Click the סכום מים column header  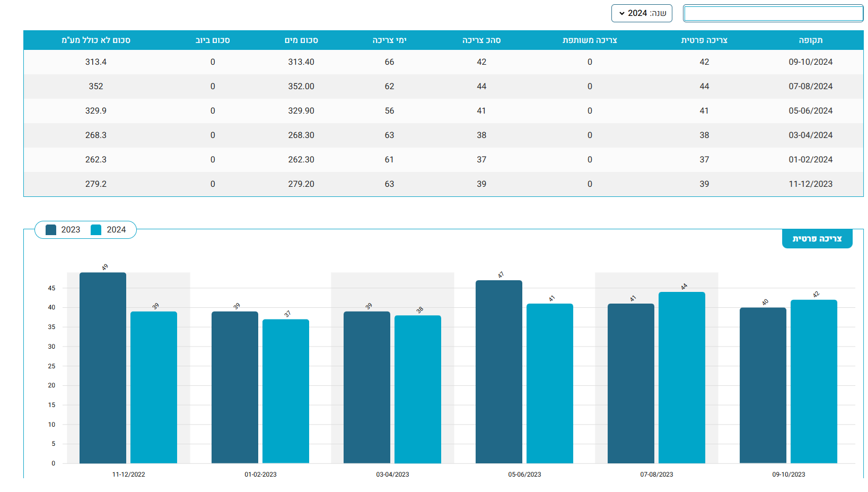301,40
